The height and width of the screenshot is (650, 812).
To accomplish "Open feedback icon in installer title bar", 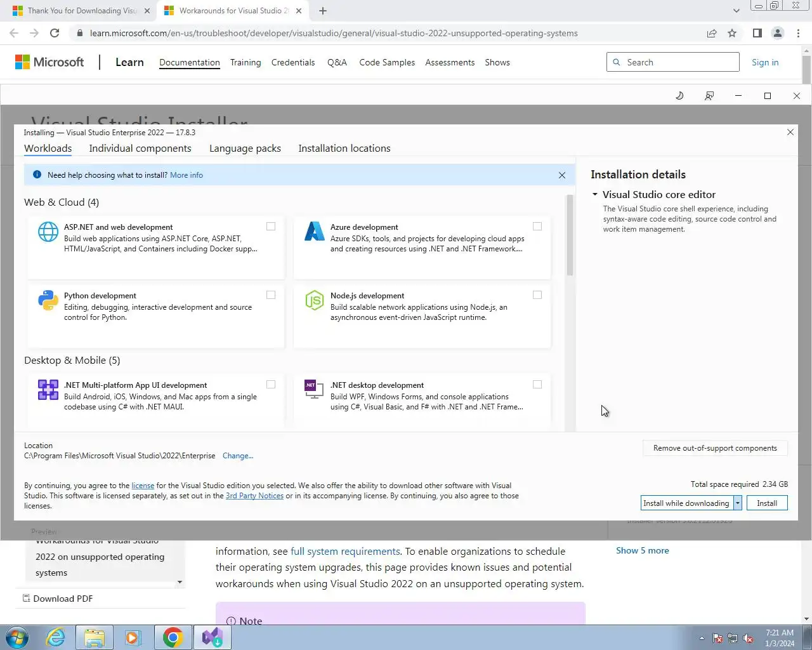I will (x=709, y=96).
